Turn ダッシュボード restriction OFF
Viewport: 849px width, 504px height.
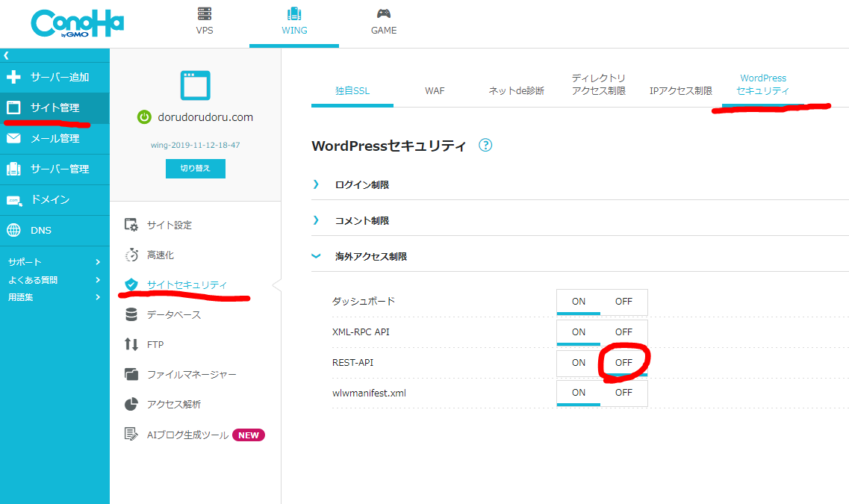[623, 302]
